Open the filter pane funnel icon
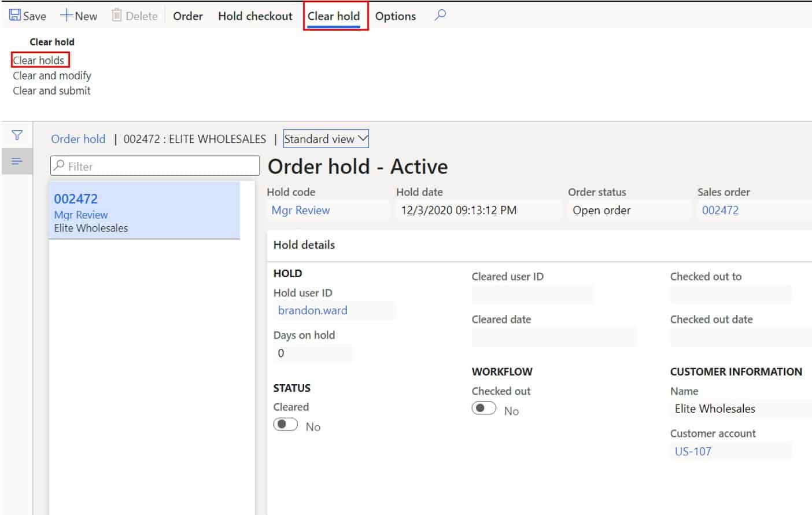 17,135
